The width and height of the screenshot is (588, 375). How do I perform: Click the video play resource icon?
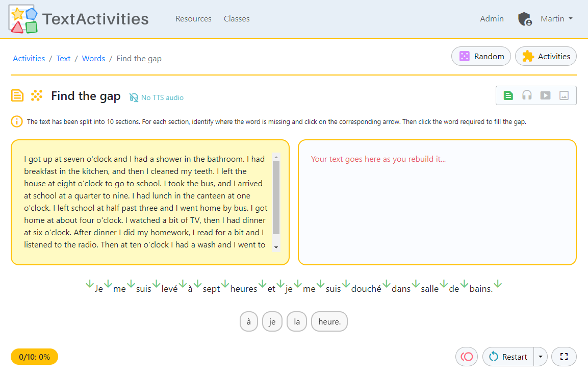tap(545, 95)
